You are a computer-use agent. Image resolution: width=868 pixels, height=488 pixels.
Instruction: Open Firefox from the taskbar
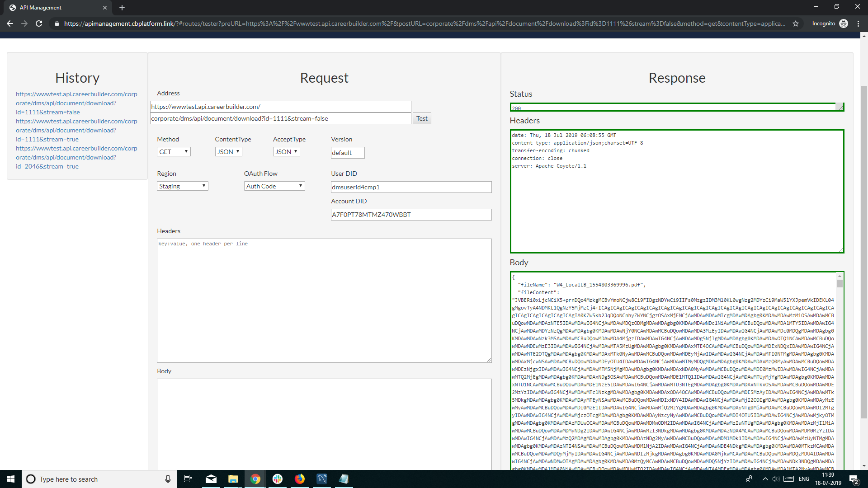[x=300, y=479]
